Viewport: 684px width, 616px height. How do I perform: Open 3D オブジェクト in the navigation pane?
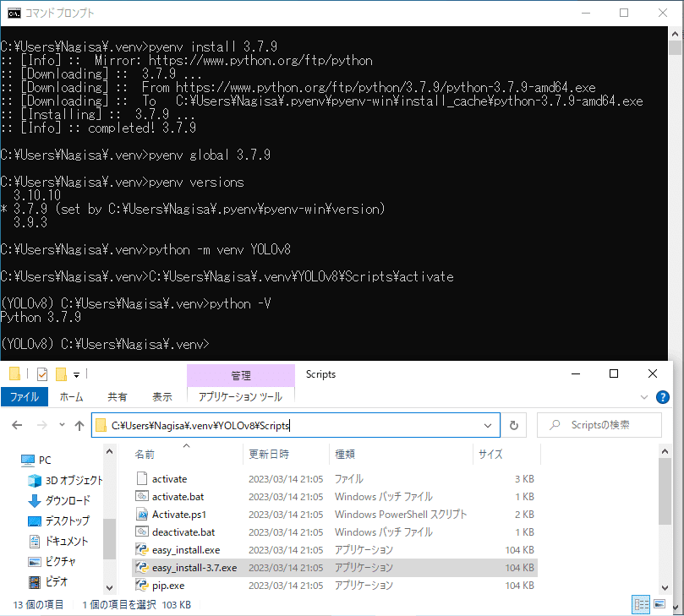[x=74, y=480]
